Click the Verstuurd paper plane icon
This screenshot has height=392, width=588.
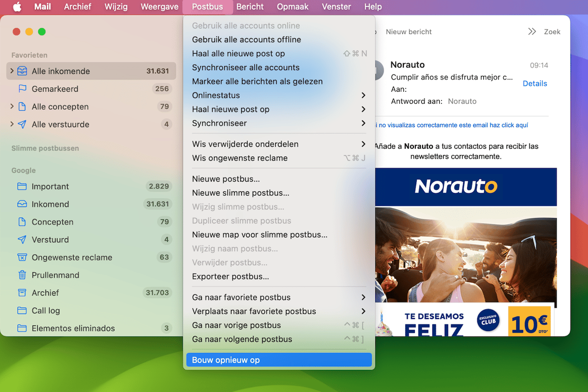pyautogui.click(x=22, y=240)
